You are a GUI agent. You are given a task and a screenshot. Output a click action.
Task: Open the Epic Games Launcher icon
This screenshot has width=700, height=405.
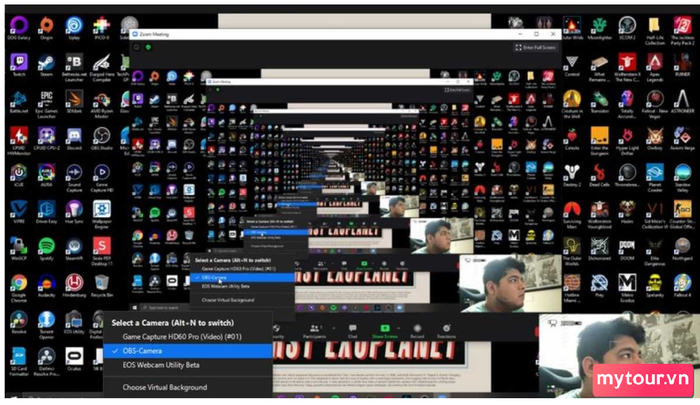click(46, 104)
